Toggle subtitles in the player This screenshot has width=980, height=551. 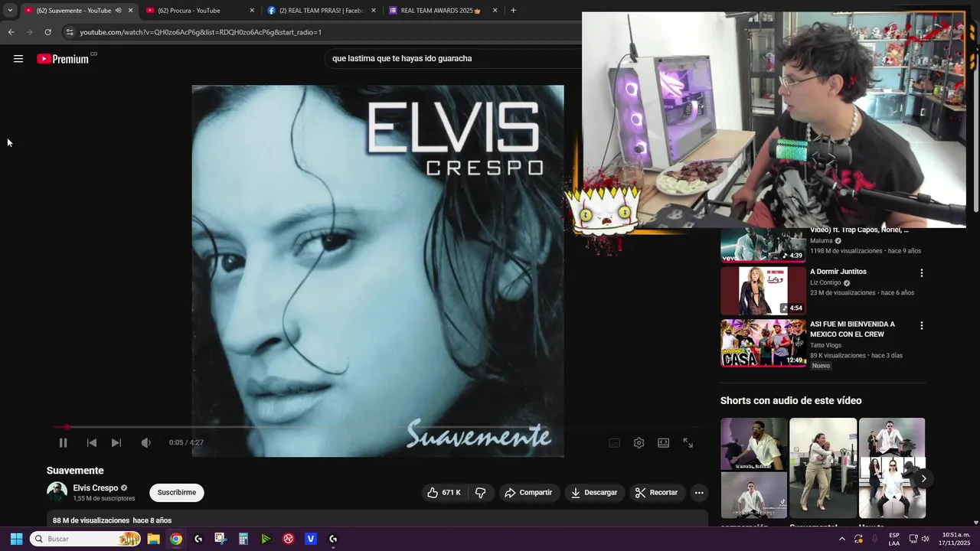(614, 442)
